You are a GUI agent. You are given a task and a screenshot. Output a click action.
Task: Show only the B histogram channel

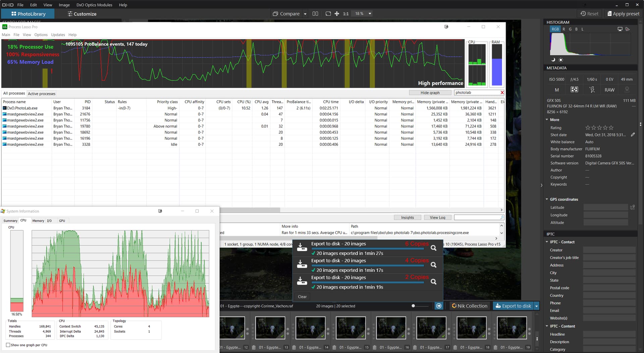click(x=576, y=29)
